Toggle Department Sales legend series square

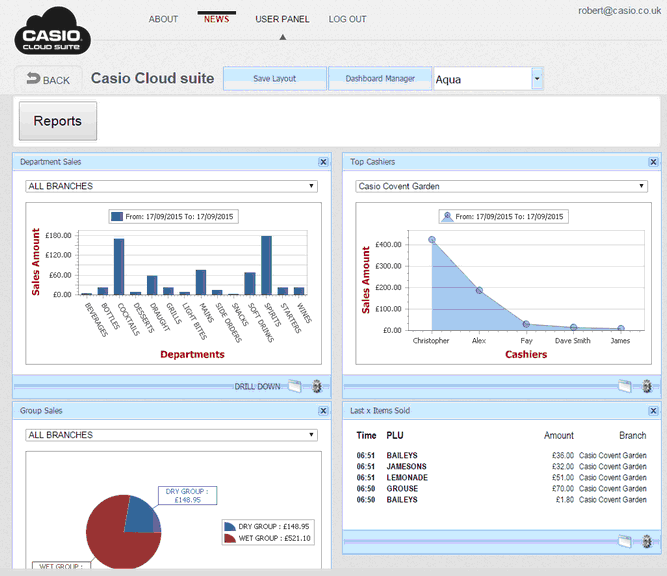(117, 217)
